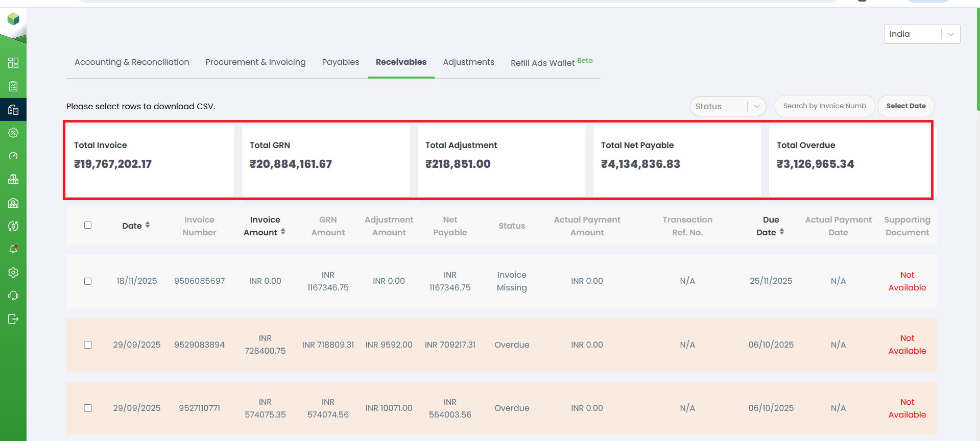Open the dashboard grid icon in sidebar

[13, 63]
